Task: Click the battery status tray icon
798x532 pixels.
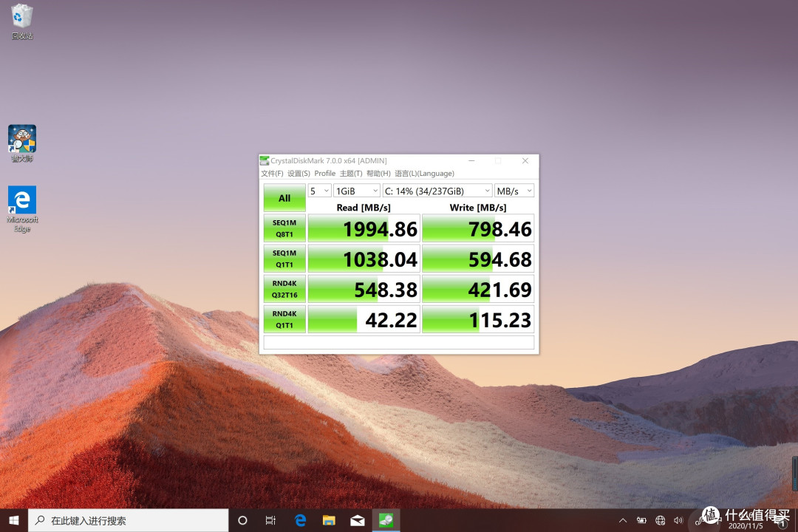Action: pos(641,520)
